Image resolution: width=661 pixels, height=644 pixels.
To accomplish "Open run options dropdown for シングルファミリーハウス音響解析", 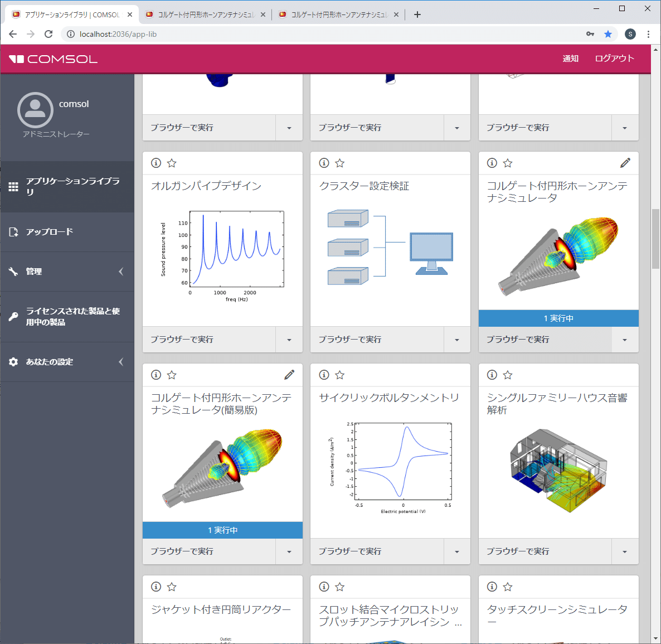I will pyautogui.click(x=625, y=551).
